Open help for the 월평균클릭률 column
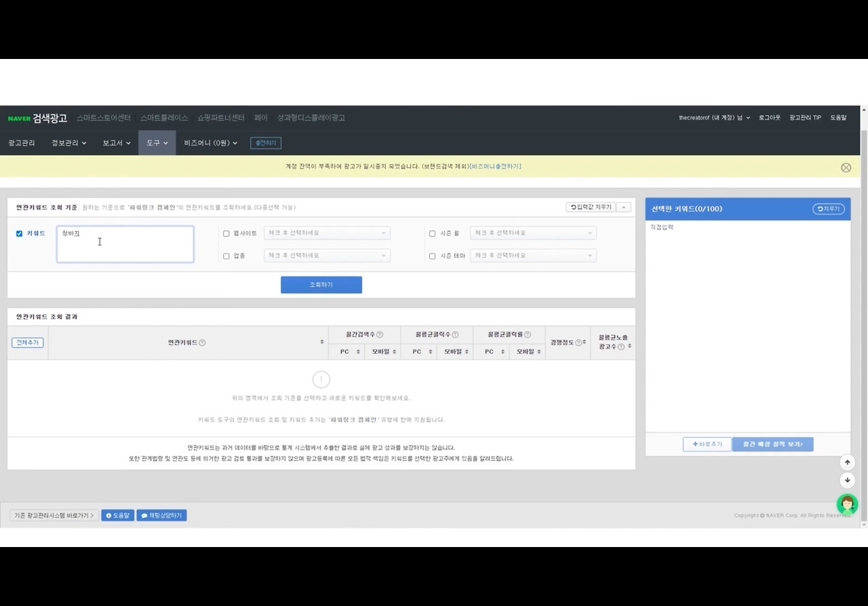This screenshot has height=606, width=868. click(x=528, y=335)
